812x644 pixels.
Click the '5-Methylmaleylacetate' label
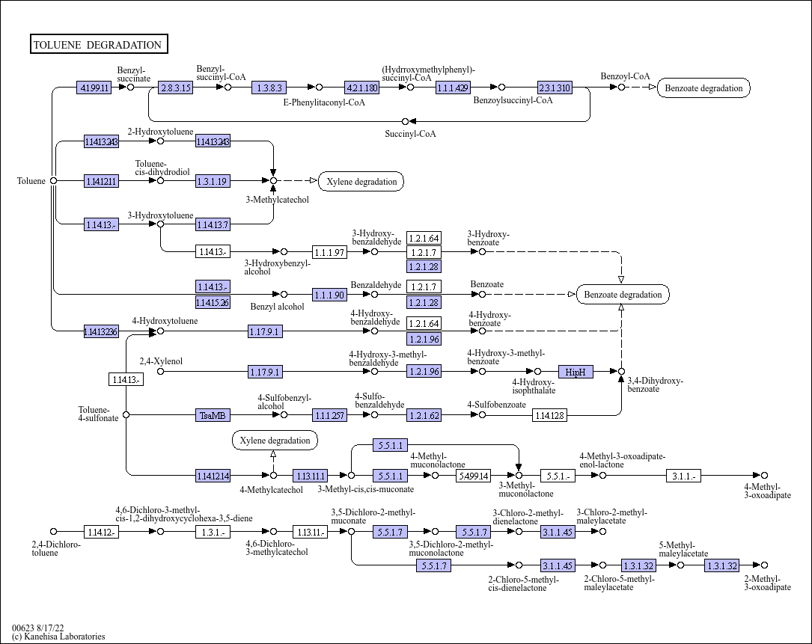(x=683, y=549)
